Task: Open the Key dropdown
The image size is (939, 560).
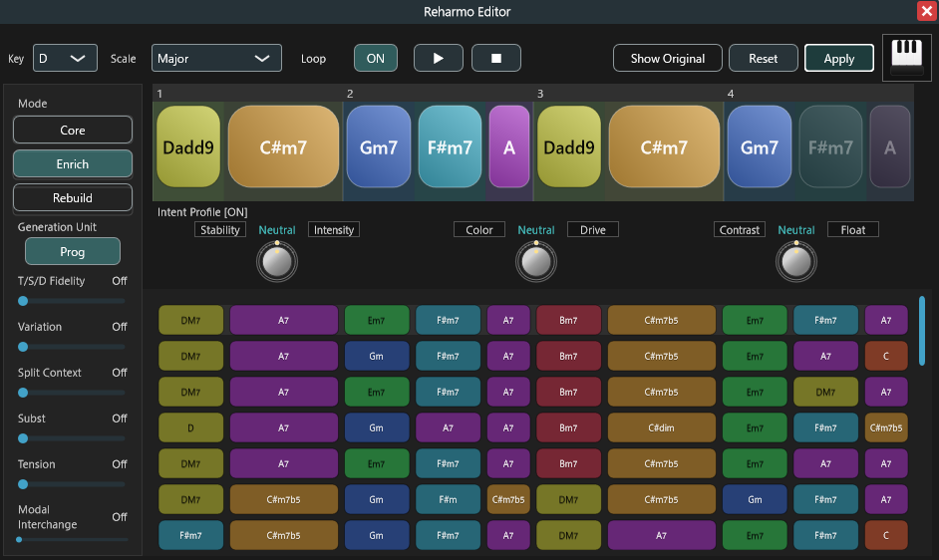Action: click(65, 58)
